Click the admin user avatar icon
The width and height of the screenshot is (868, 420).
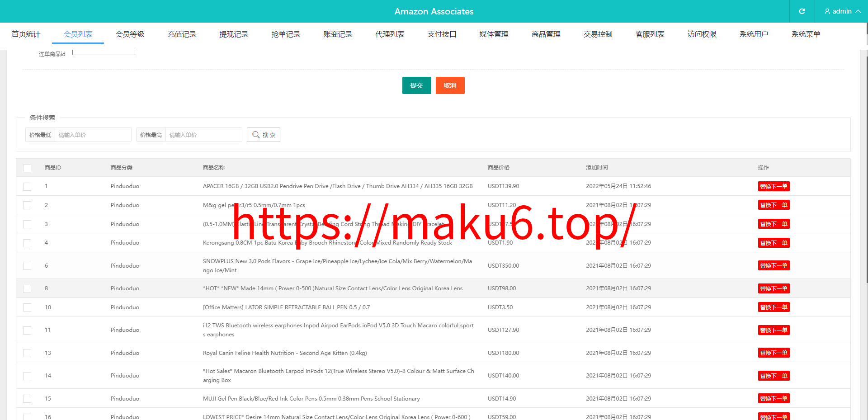tap(827, 11)
